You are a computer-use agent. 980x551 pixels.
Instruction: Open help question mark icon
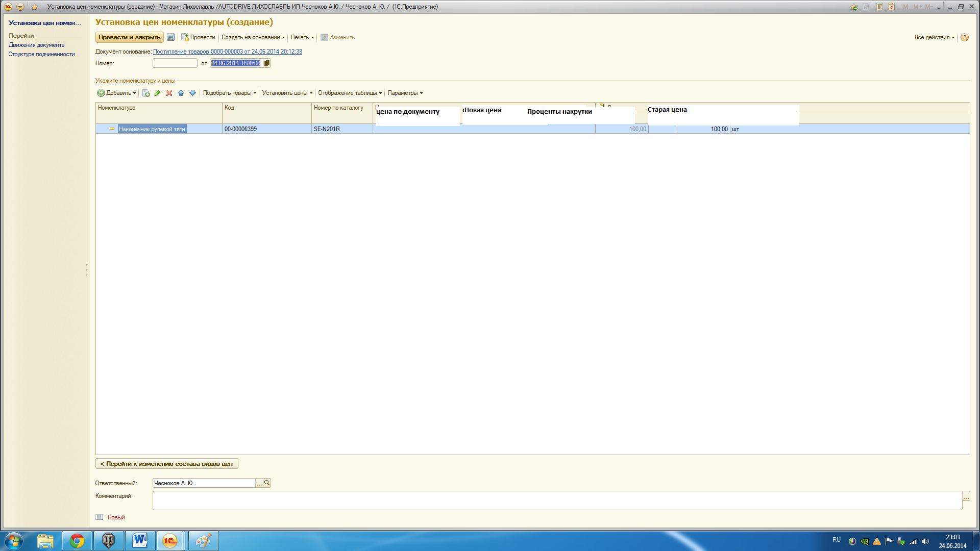964,37
